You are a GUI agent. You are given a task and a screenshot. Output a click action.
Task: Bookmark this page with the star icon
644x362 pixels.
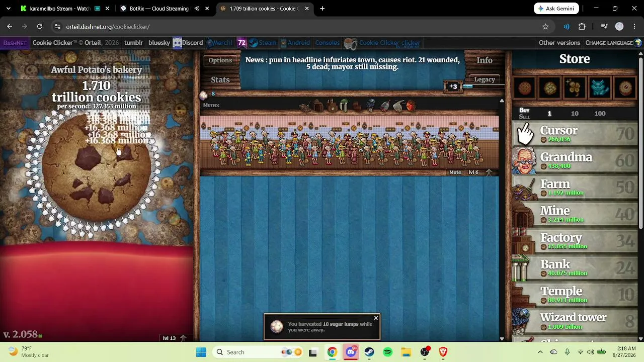point(545,27)
